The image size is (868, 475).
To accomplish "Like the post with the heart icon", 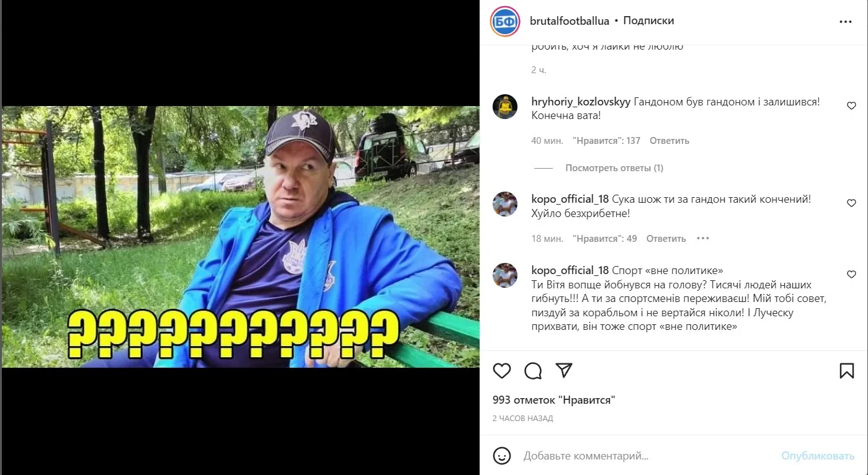I will pos(501,371).
